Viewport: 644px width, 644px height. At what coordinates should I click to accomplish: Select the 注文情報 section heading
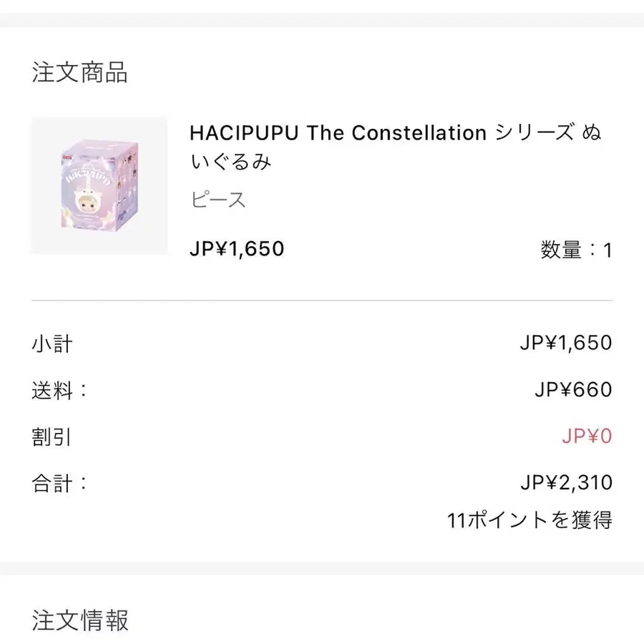(80, 620)
